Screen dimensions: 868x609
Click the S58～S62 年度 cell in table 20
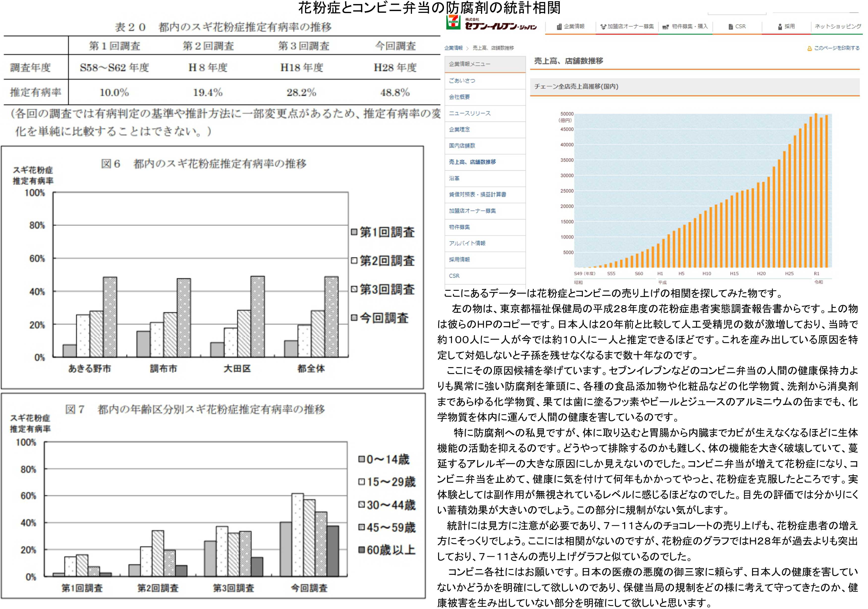pyautogui.click(x=114, y=68)
